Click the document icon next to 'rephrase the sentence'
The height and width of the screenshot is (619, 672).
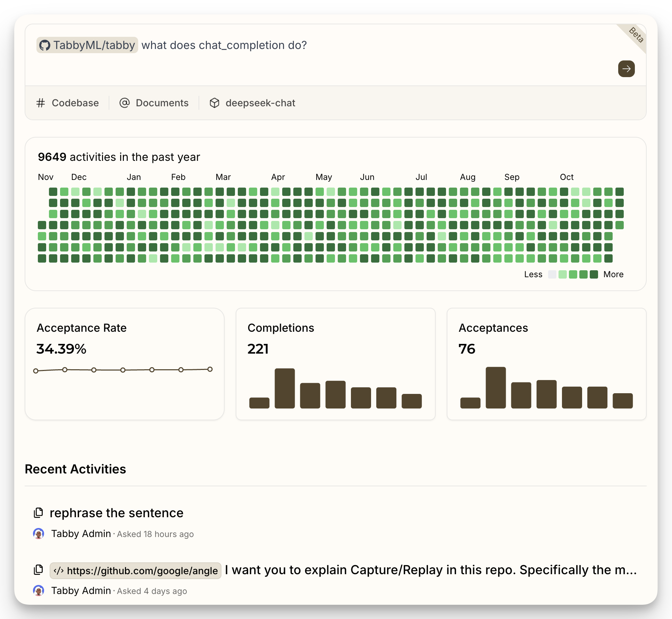[x=38, y=513]
